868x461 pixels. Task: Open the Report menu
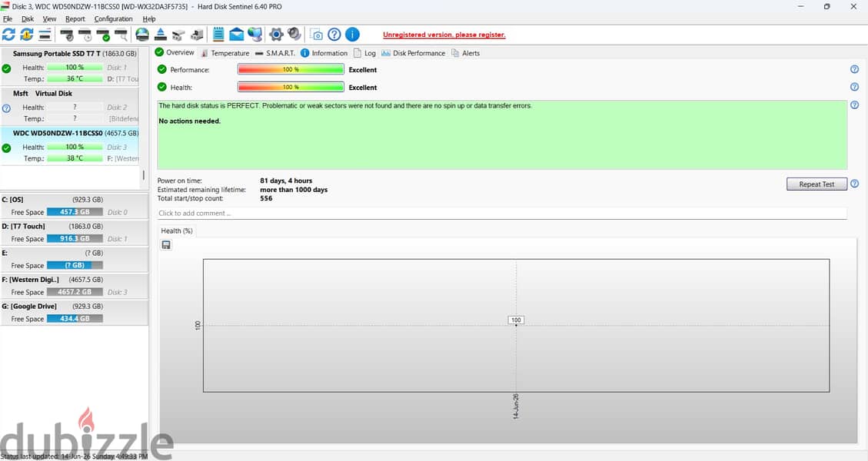pos(75,18)
